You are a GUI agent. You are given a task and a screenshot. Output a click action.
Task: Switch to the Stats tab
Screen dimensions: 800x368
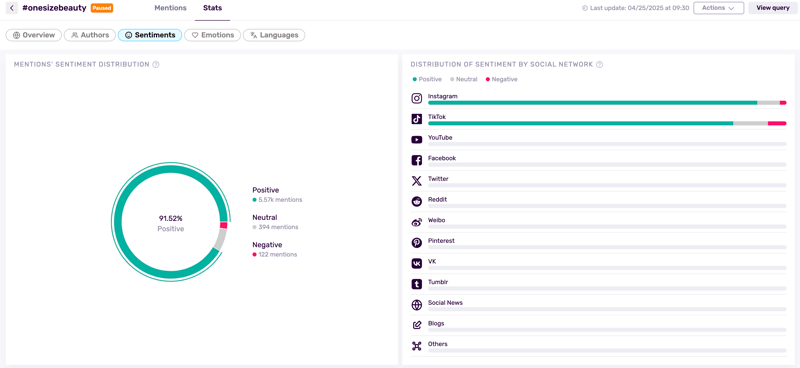pos(212,8)
